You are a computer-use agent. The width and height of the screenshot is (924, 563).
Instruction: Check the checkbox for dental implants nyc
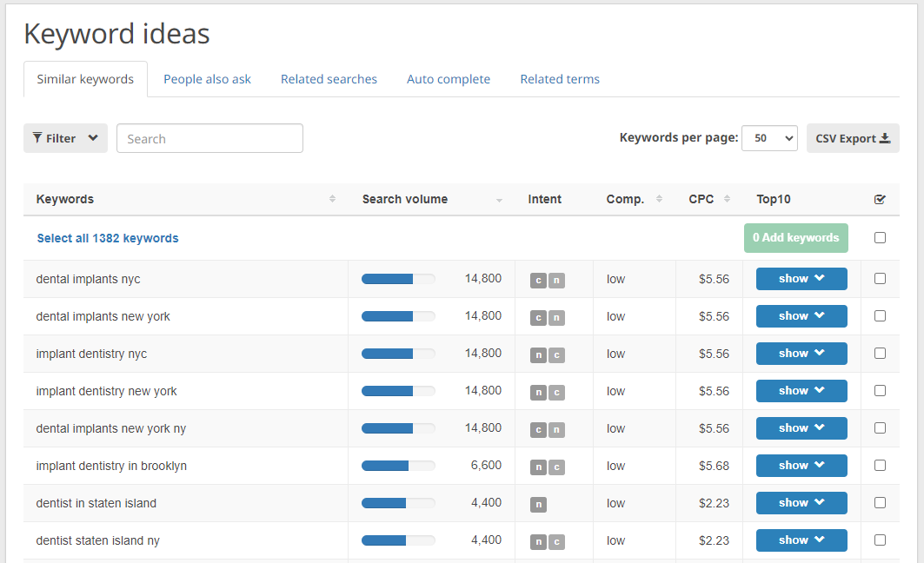point(880,278)
